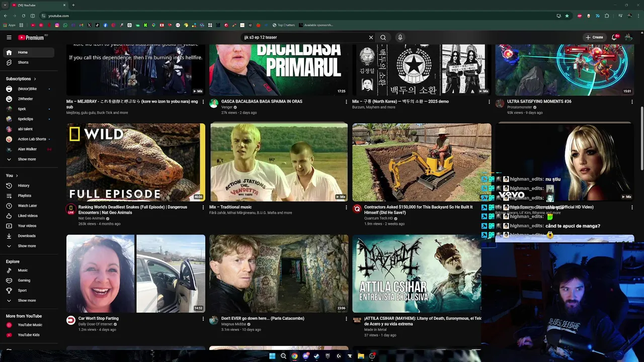Play the backyard excavator video thumbnail
Image resolution: width=644 pixels, height=362 pixels.
[422, 162]
